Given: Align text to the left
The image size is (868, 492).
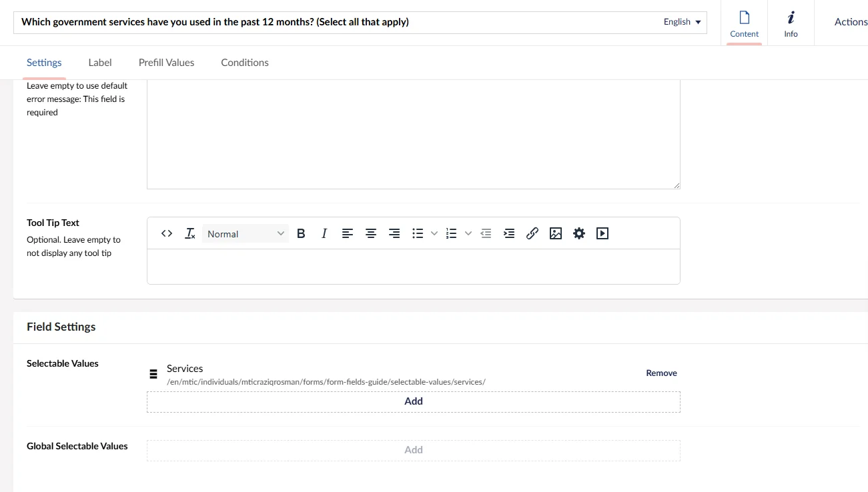Looking at the screenshot, I should click(348, 233).
